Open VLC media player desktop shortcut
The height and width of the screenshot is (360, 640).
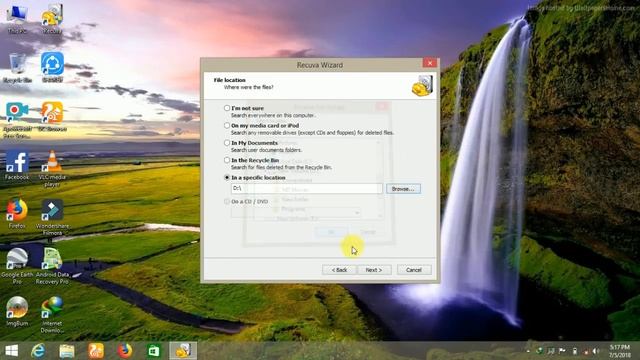click(52, 168)
